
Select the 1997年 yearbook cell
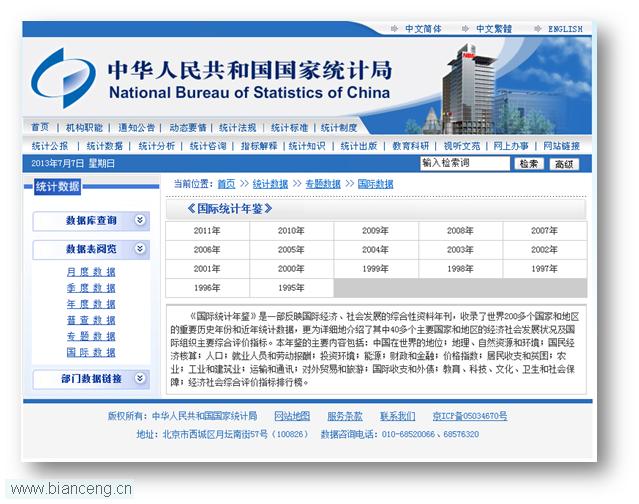point(545,269)
